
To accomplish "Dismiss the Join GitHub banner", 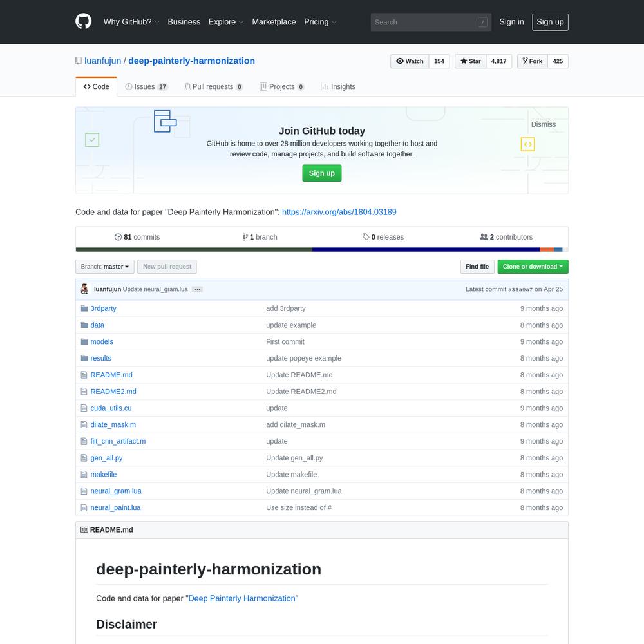I will tap(544, 124).
